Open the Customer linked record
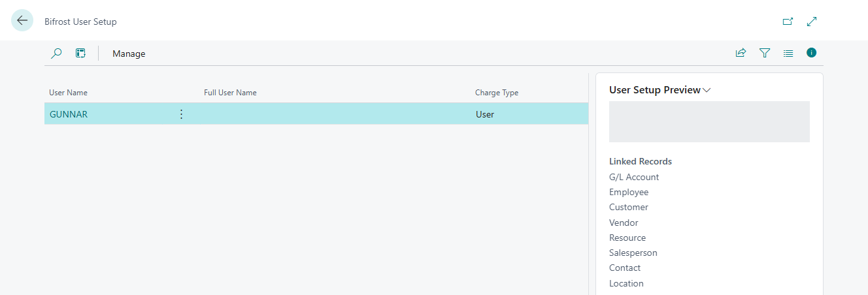868x295 pixels. click(629, 207)
